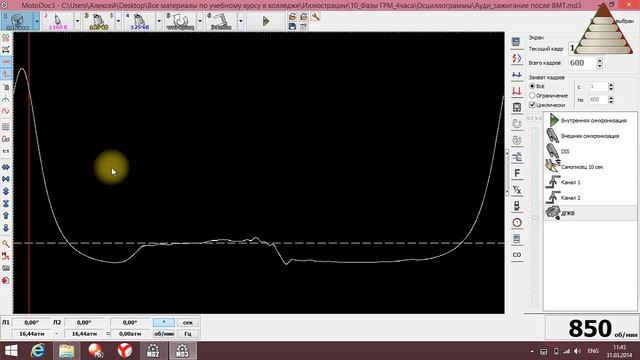Choose 'DIS' synchronization option

point(591,151)
